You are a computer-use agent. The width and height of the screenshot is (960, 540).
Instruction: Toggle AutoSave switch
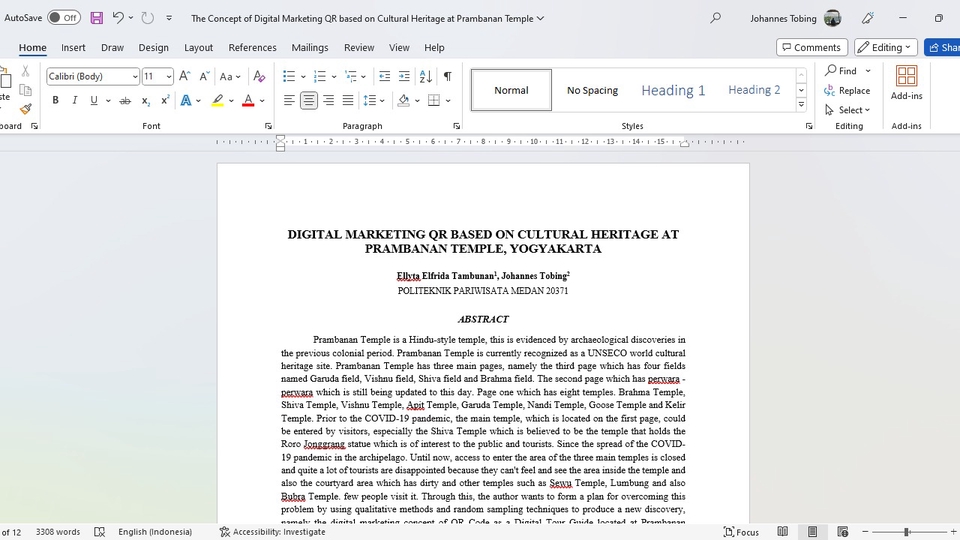pyautogui.click(x=64, y=18)
